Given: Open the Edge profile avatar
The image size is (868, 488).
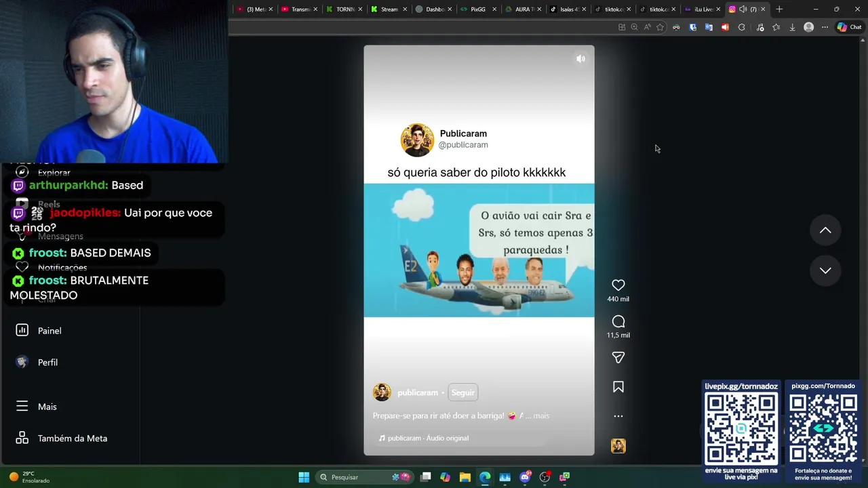Looking at the screenshot, I should coord(808,27).
